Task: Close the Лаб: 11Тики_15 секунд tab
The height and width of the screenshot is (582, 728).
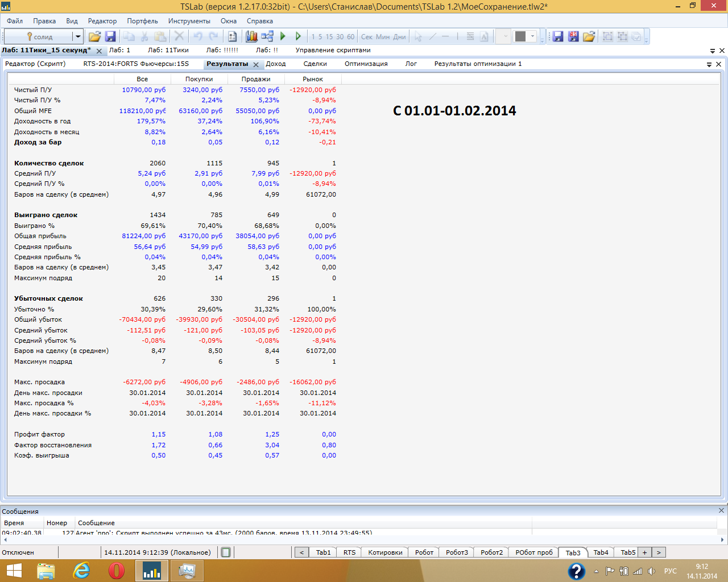Action: pos(99,51)
